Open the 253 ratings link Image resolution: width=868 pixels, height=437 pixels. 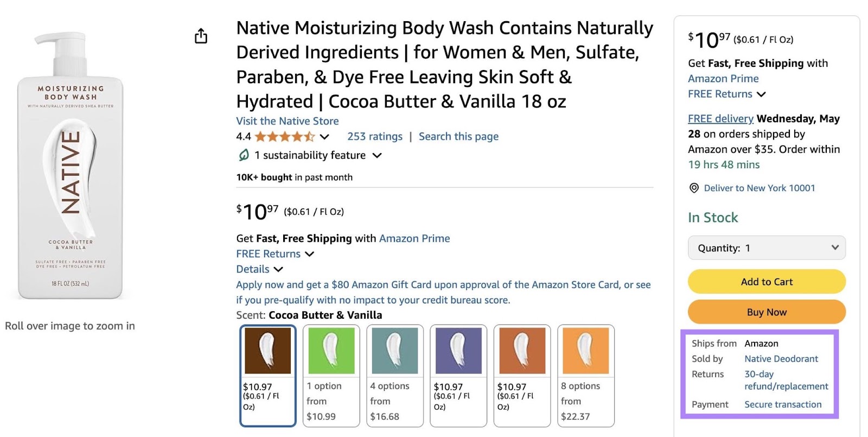coord(375,136)
